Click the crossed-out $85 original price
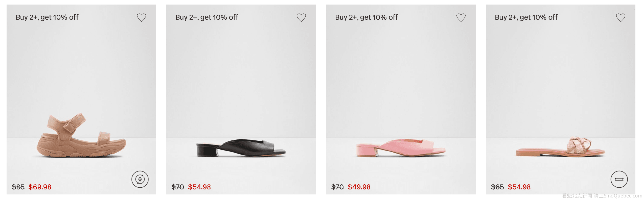644x200 pixels. 18,187
